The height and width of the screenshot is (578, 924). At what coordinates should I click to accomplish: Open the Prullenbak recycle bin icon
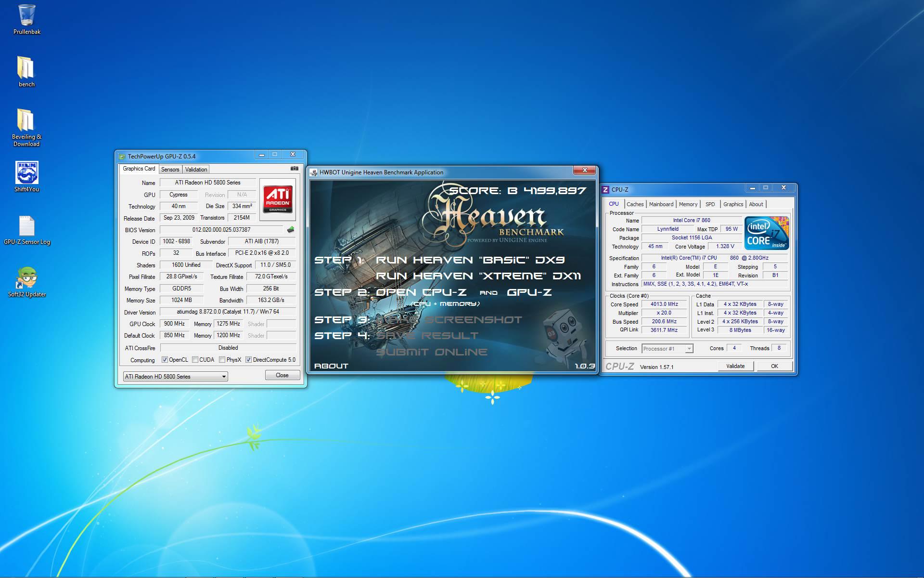26,20
